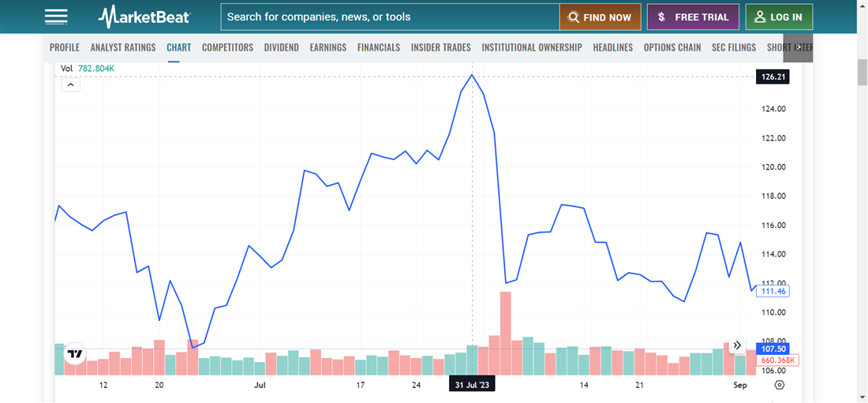Click the magnifier icon in Find Now
The width and height of the screenshot is (868, 403).
574,17
